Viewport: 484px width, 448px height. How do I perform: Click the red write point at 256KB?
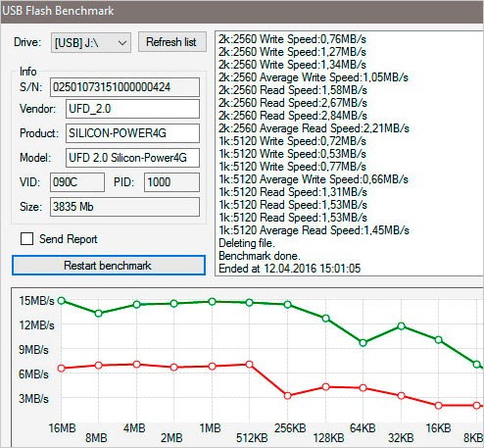point(287,396)
